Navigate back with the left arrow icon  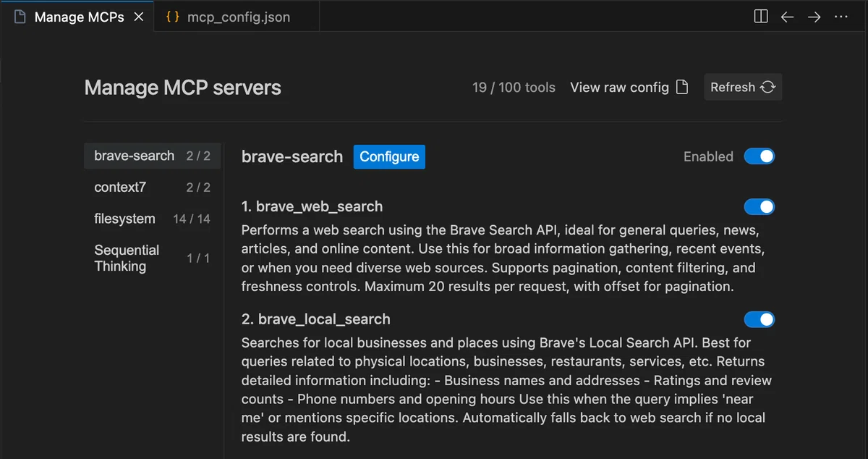(x=788, y=17)
